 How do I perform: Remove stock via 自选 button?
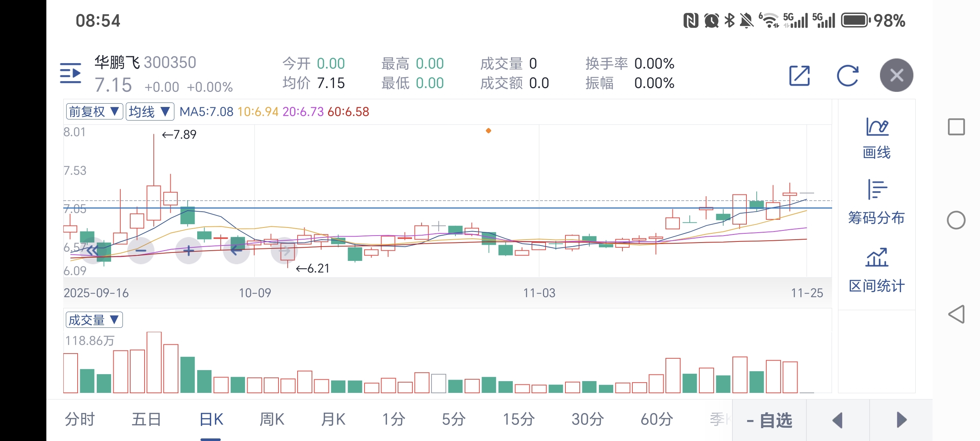click(x=769, y=420)
